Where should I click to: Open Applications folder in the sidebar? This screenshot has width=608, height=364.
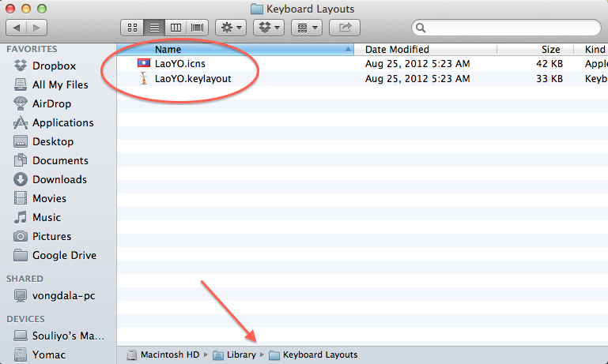[x=62, y=122]
